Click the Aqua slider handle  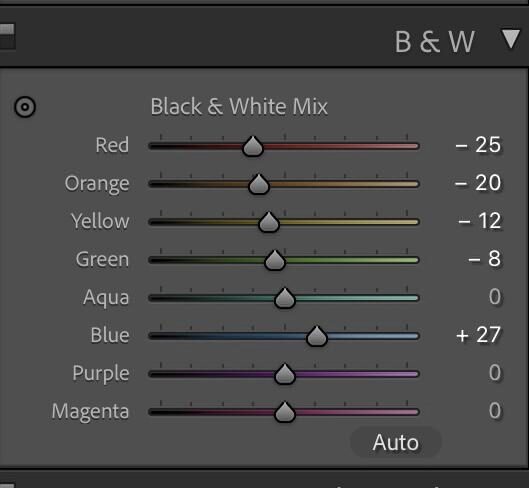[285, 298]
